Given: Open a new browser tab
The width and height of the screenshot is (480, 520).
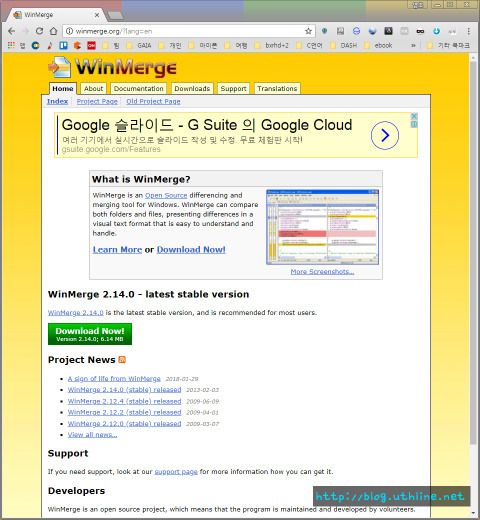Looking at the screenshot, I should tap(115, 15).
